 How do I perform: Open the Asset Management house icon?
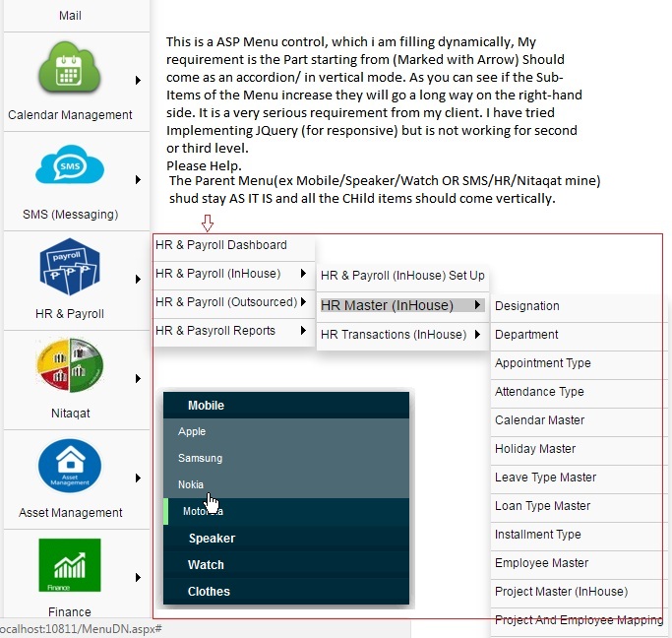(70, 466)
